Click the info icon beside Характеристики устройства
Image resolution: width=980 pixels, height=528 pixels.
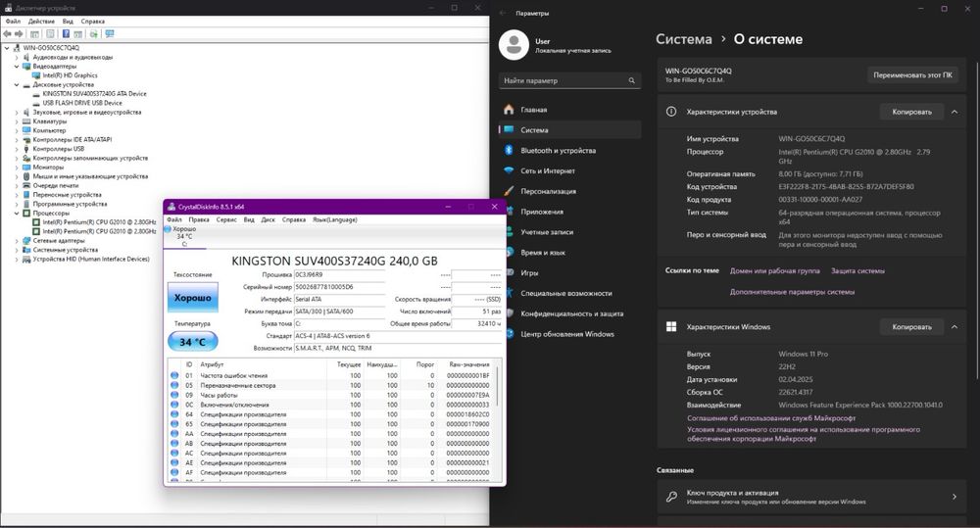(671, 112)
